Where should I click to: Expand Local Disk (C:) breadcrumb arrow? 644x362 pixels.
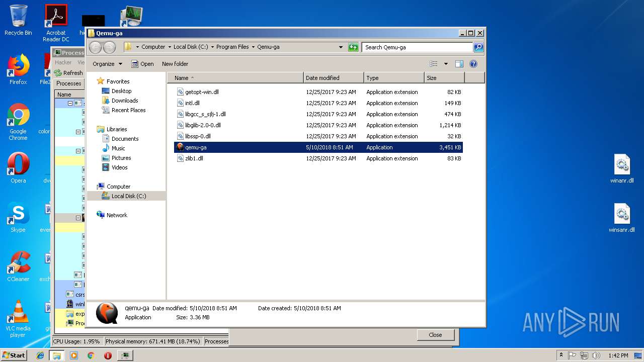212,47
